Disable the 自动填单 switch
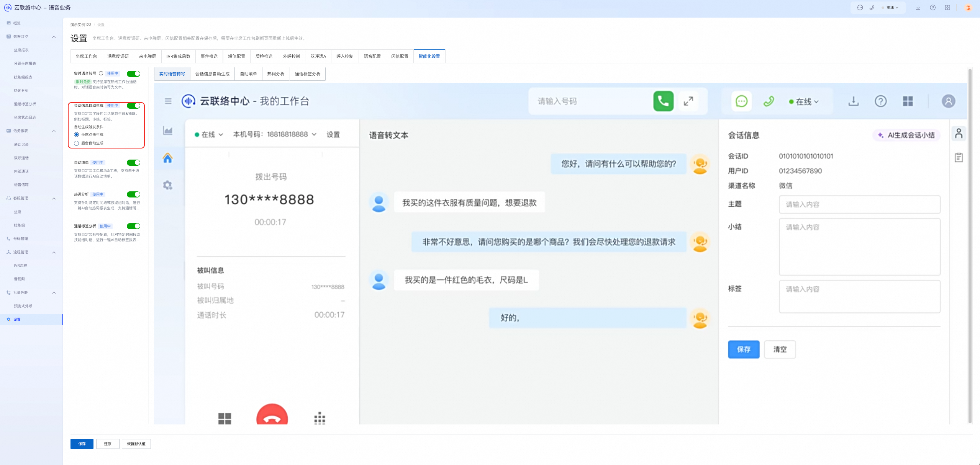This screenshot has width=980, height=465. coord(134,163)
